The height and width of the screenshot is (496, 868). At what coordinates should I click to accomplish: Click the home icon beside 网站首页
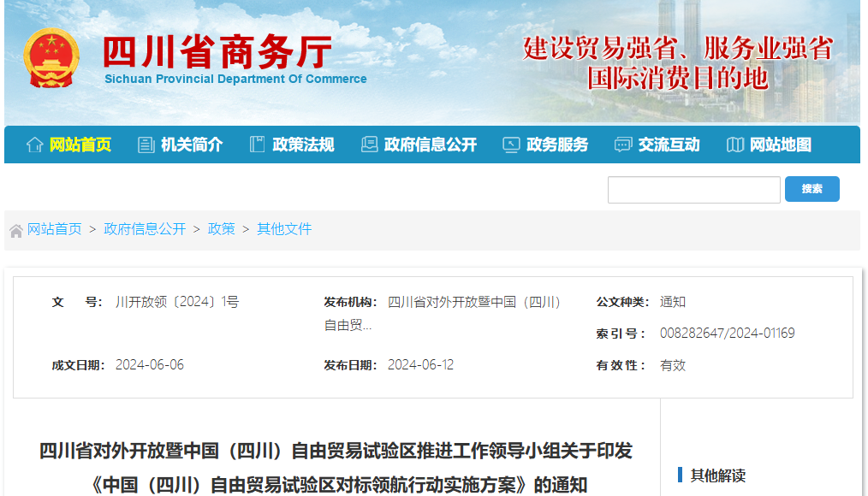click(x=34, y=145)
